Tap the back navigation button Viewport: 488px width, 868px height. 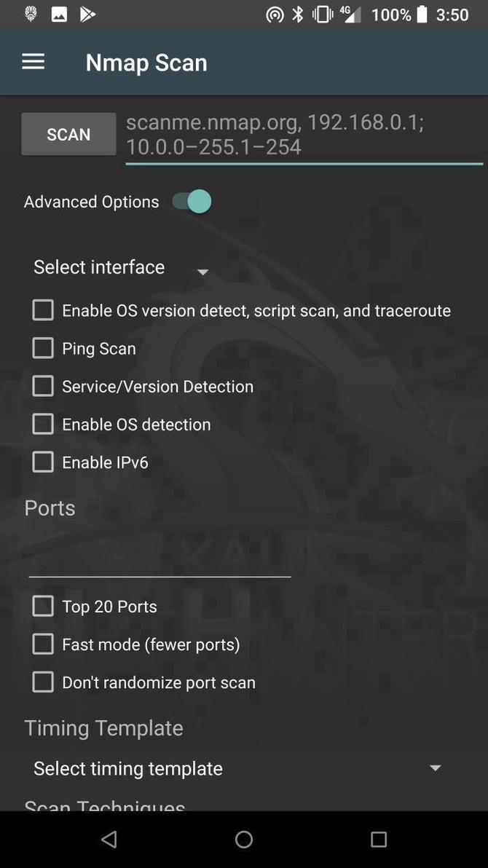108,838
